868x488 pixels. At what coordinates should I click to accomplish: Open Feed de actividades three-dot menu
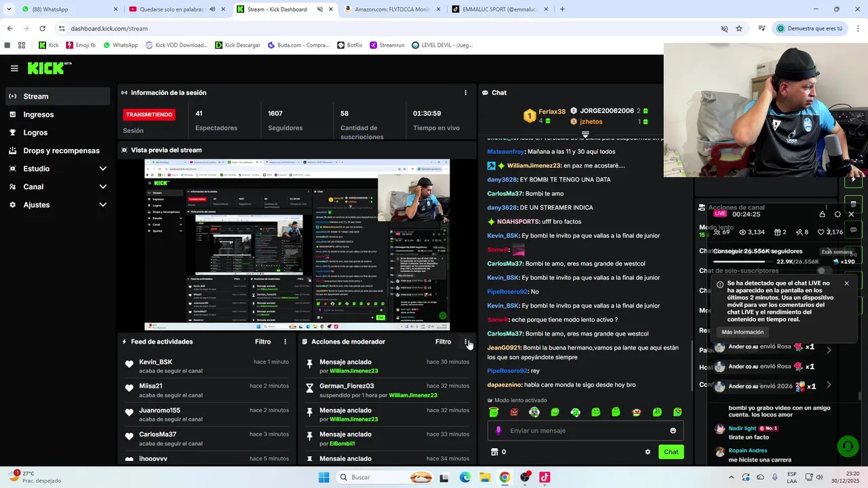(x=285, y=342)
